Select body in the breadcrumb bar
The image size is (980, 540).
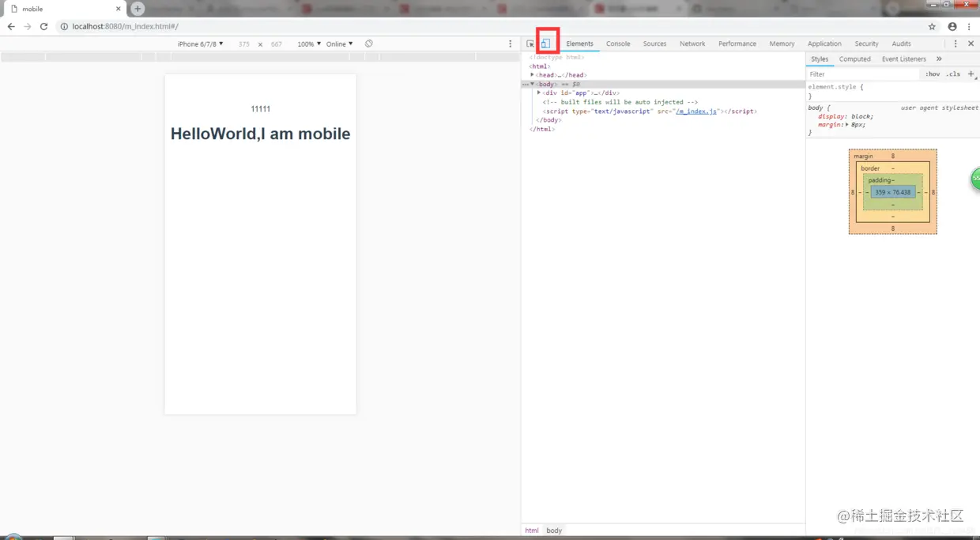(554, 531)
